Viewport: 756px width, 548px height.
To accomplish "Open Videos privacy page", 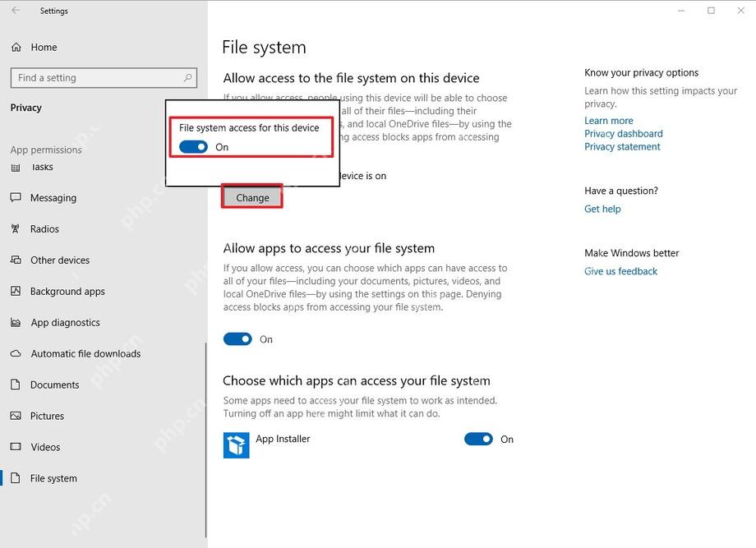I will (x=45, y=447).
